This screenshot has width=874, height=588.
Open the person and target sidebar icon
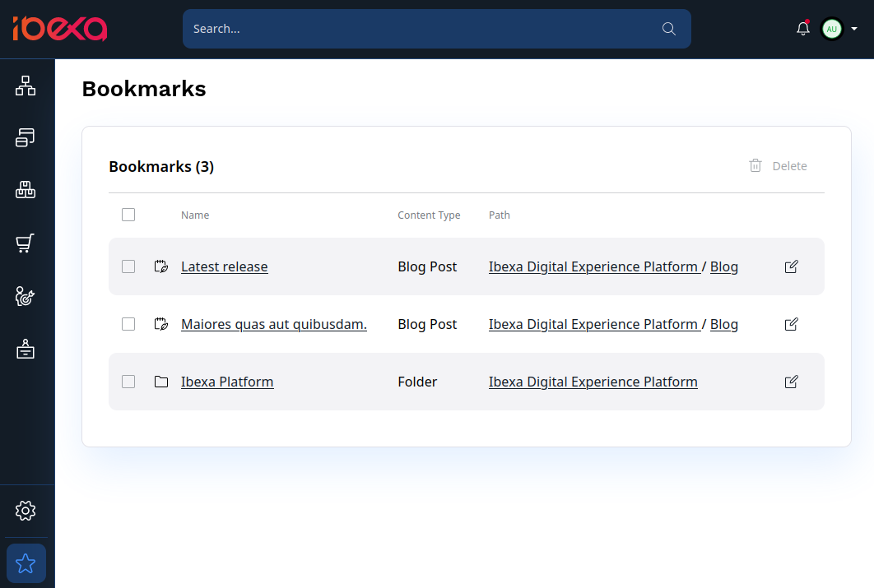click(x=25, y=296)
